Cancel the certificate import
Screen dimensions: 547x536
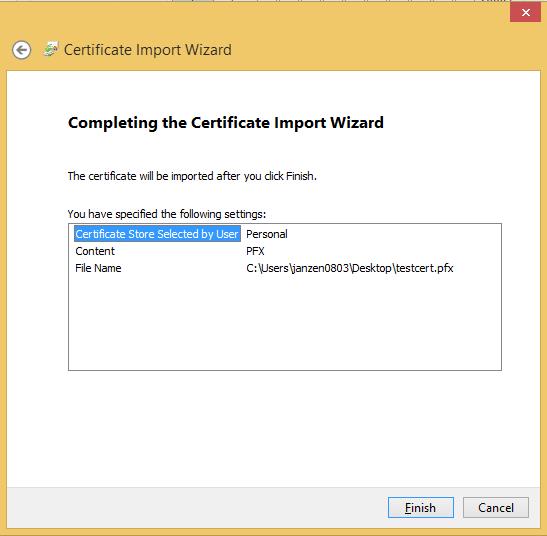(496, 507)
